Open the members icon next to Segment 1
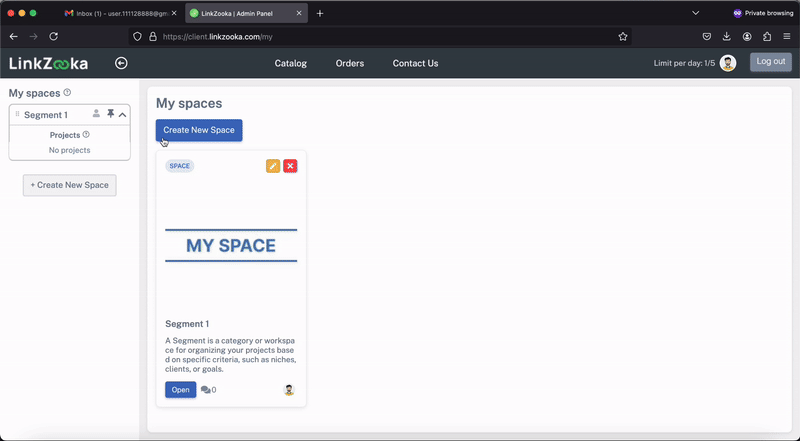Image resolution: width=800 pixels, height=441 pixels. (x=96, y=114)
